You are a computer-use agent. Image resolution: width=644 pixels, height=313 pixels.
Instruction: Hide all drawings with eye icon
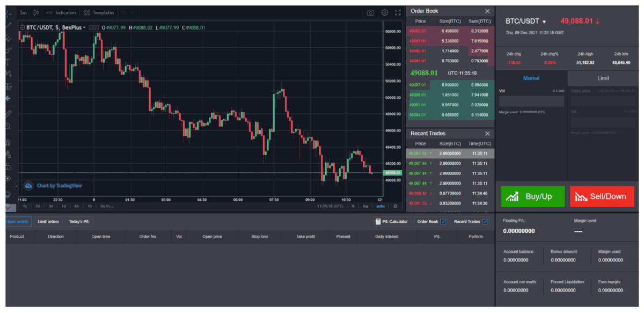tap(8, 178)
